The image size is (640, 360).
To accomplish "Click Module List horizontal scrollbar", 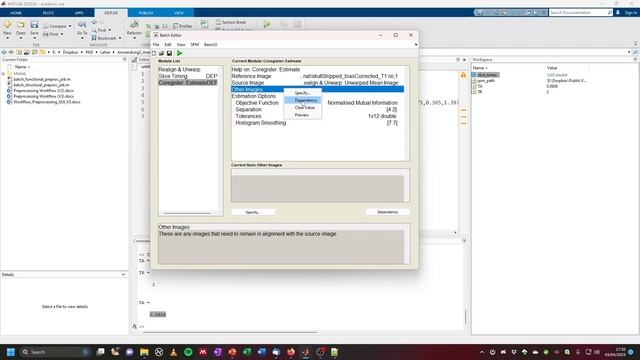I will tap(187, 213).
